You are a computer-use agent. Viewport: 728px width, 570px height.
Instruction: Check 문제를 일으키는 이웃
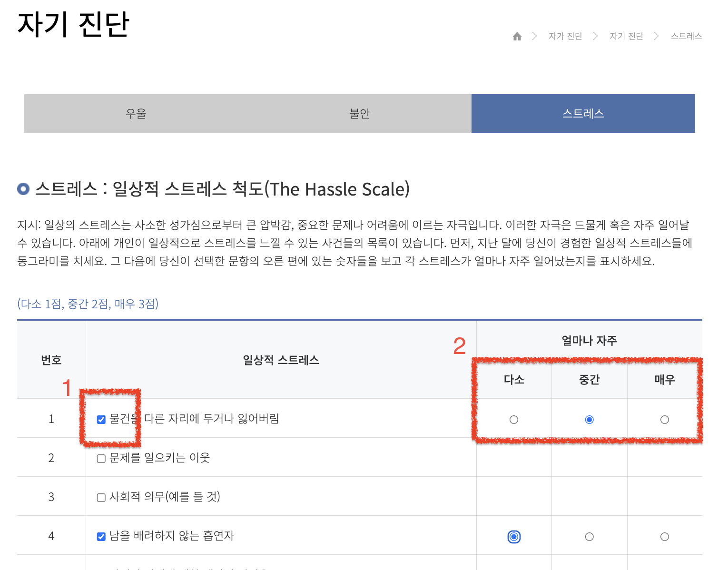(x=100, y=458)
